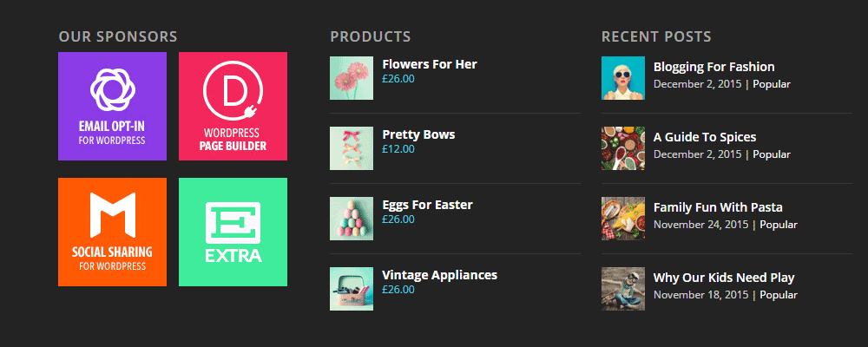Open the Family Fun With Pasta image
868x347 pixels.
pyautogui.click(x=623, y=219)
